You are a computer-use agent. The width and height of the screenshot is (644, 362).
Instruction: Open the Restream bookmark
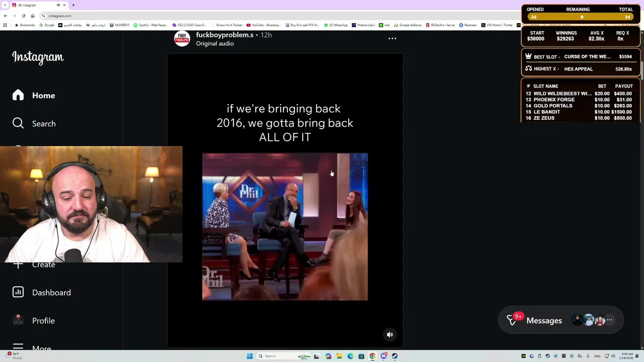pyautogui.click(x=468, y=25)
